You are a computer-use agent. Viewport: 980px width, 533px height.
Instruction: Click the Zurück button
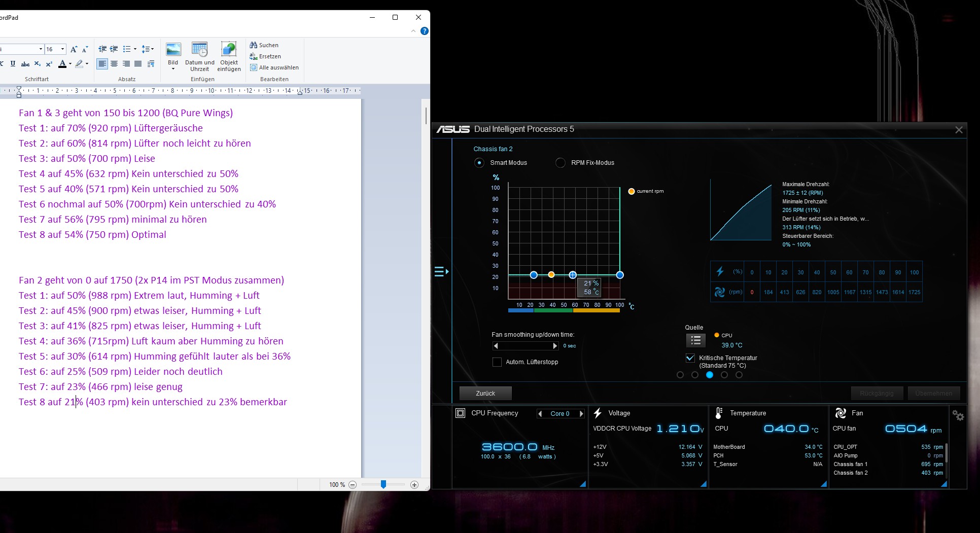485,394
